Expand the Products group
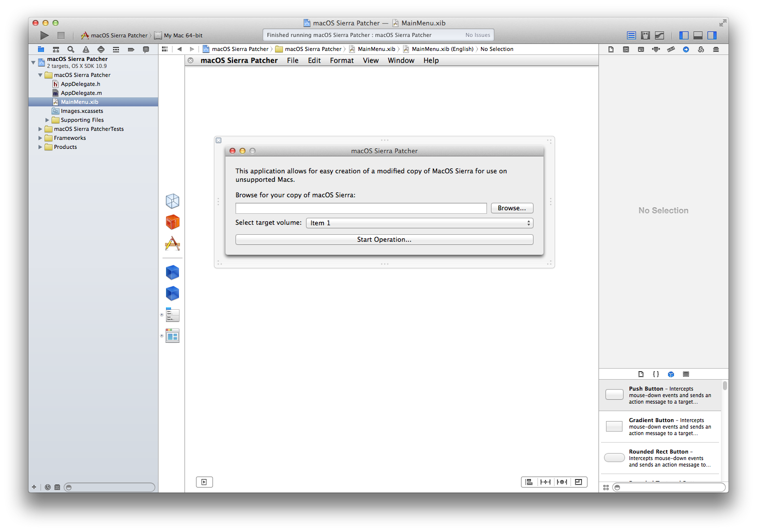This screenshot has height=532, width=757. (x=40, y=147)
